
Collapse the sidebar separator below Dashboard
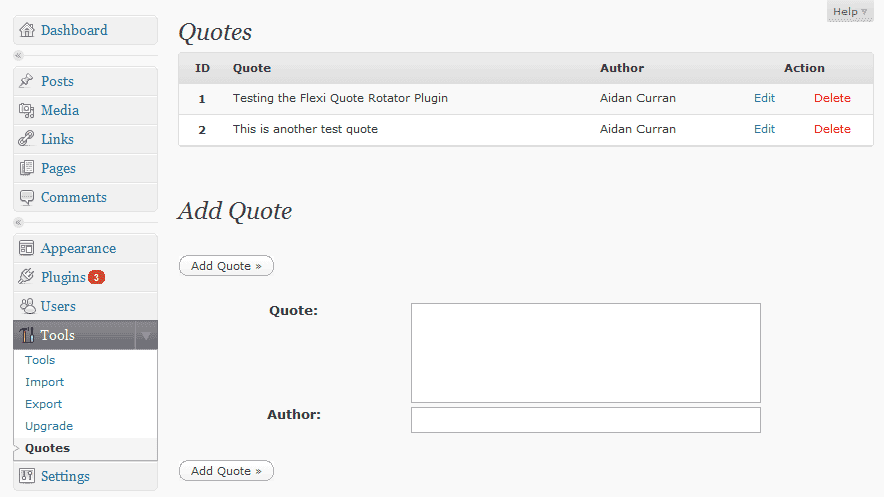(x=18, y=55)
